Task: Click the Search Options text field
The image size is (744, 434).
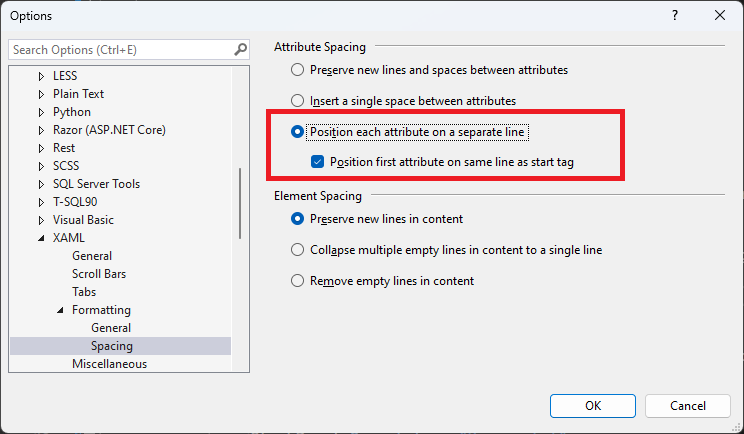Action: point(122,49)
